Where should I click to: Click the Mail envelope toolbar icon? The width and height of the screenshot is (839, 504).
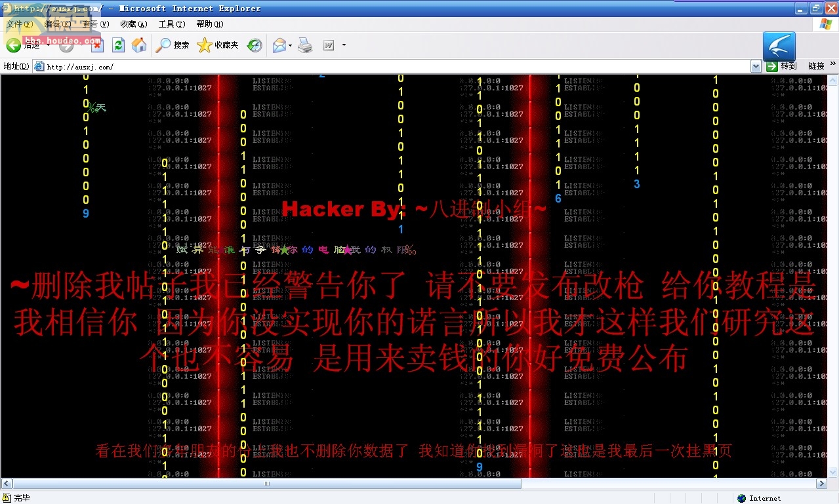tap(279, 45)
